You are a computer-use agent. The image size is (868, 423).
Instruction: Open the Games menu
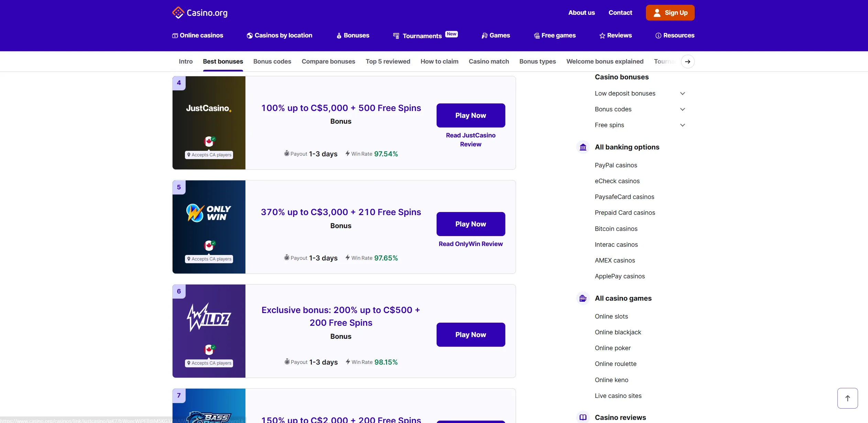[x=495, y=35]
